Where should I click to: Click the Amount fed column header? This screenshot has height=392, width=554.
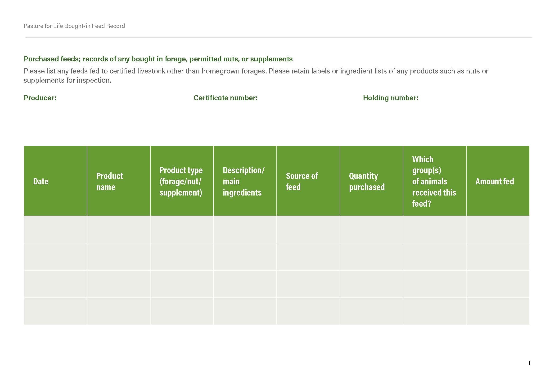494,181
